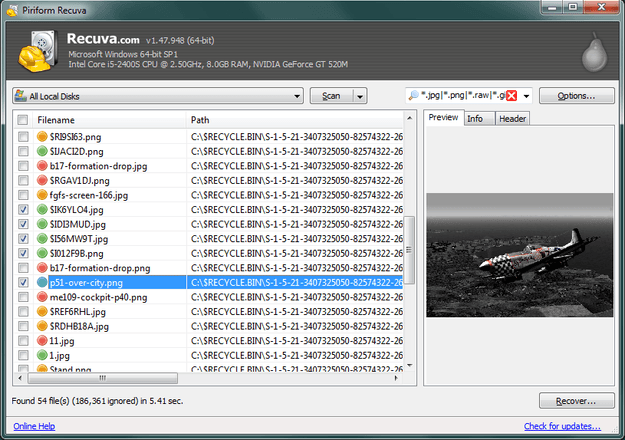Click the horizontal scrollbar thumb of file list
Screen dimensions: 625x440
(x=103, y=378)
